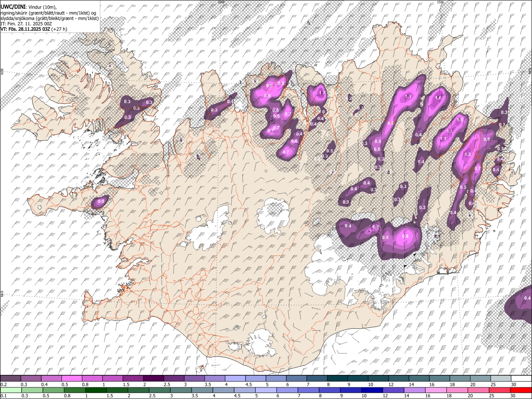Image resolution: width=532 pixels, height=399 pixels.
Task: Pick the lavender 4 swatch in top legend row
Action: [x=235, y=379]
